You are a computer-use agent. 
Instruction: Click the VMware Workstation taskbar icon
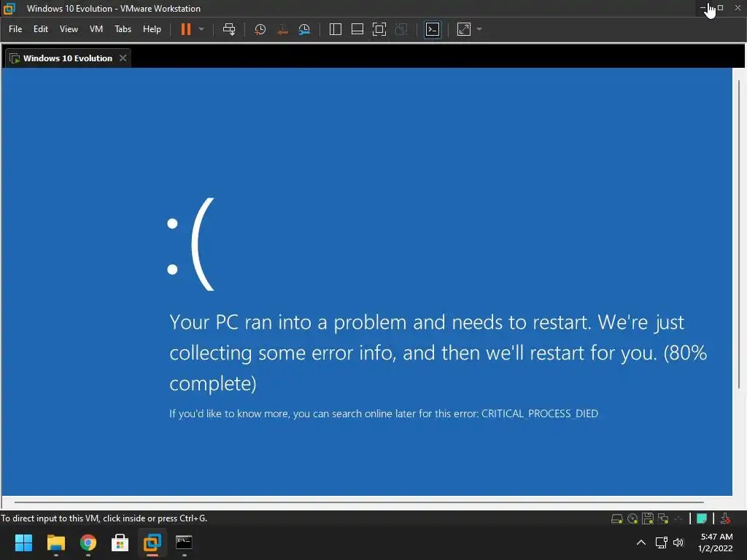pyautogui.click(x=152, y=542)
